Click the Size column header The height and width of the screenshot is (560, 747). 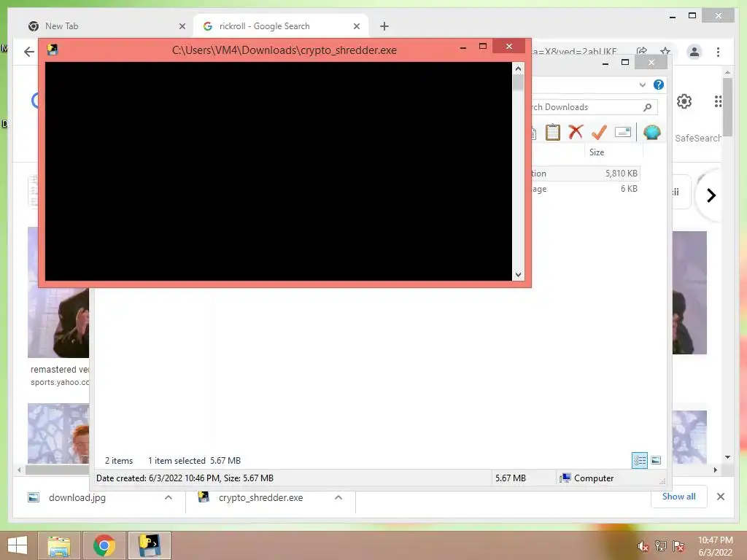(x=613, y=152)
